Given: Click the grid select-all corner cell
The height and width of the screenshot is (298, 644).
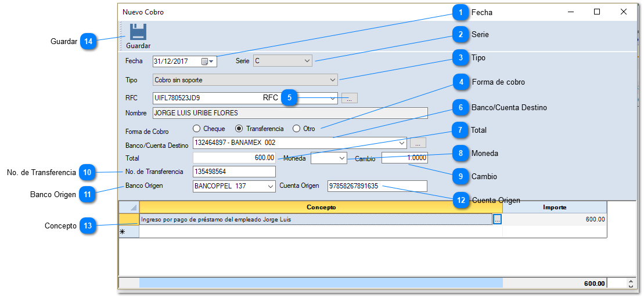Looking at the screenshot, I should [129, 207].
